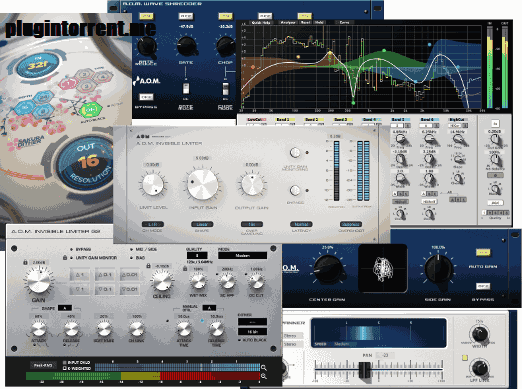Click the INPUT GAIN knob in Invisible Limiter

pyautogui.click(x=202, y=184)
